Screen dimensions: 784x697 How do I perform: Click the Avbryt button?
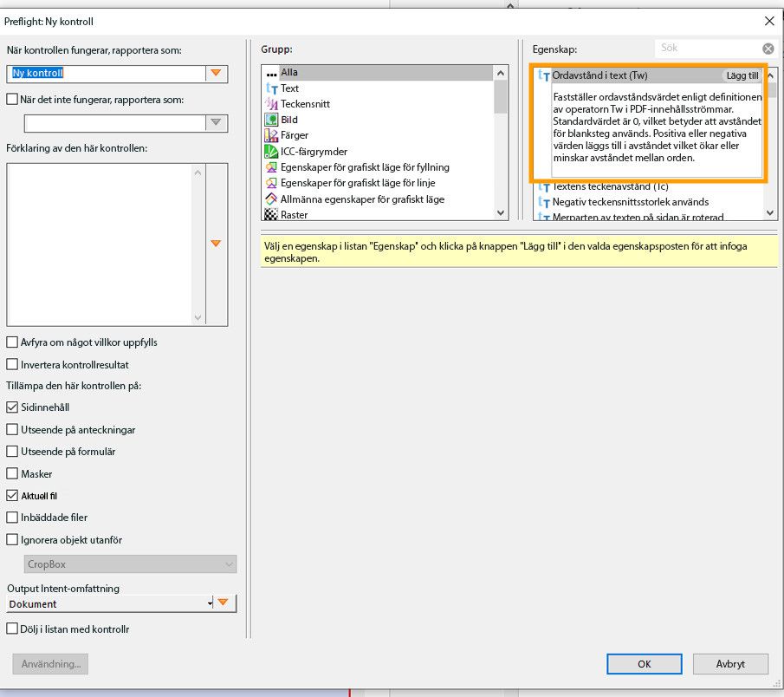pyautogui.click(x=730, y=664)
